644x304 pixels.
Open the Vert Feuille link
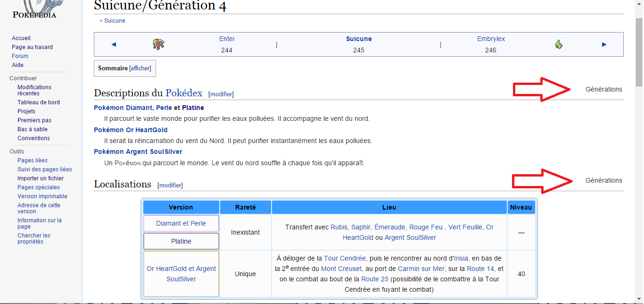[x=466, y=227]
